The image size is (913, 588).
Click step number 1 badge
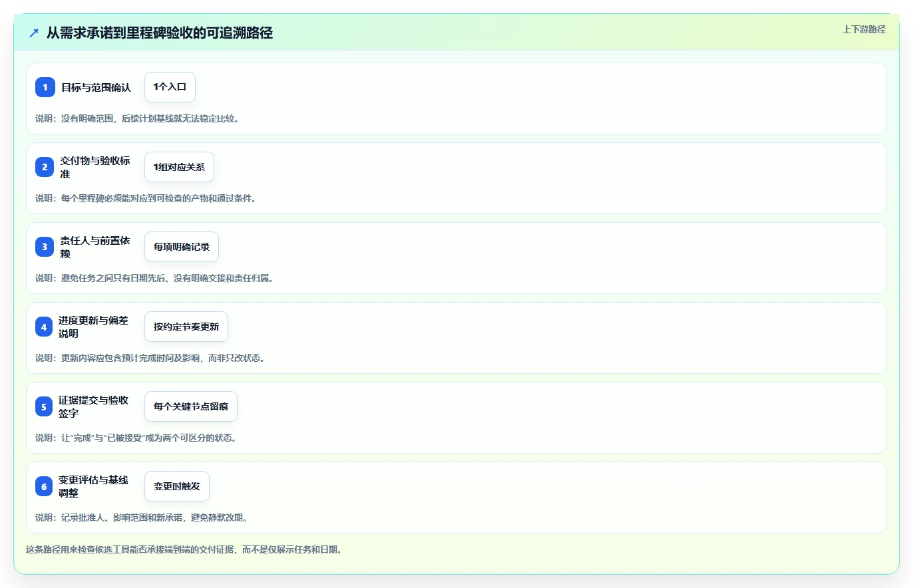tap(45, 87)
